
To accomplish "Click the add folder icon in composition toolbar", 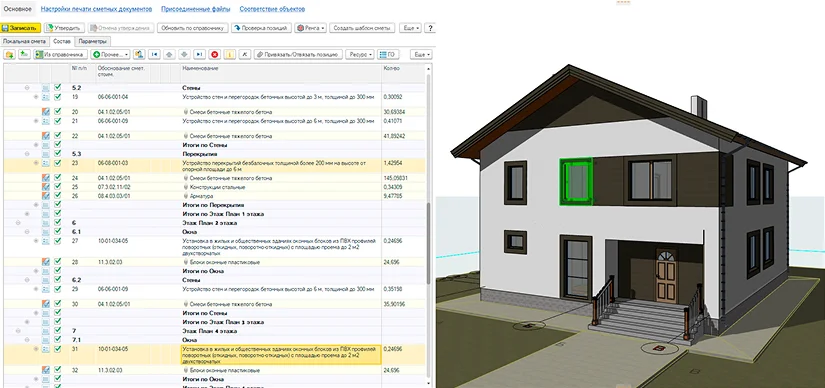I will pyautogui.click(x=9, y=54).
